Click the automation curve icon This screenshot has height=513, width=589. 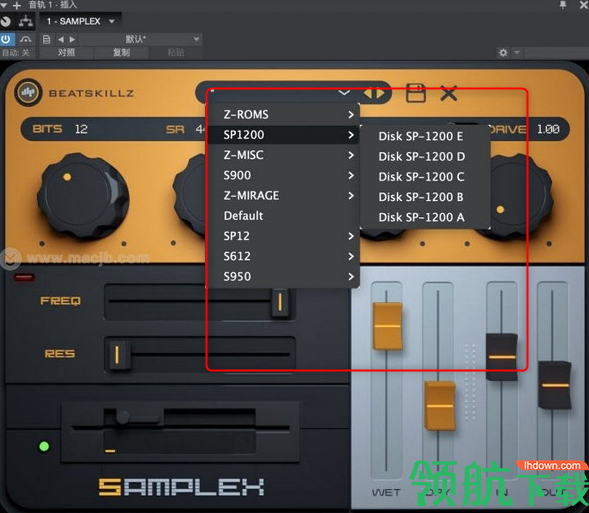(x=26, y=39)
